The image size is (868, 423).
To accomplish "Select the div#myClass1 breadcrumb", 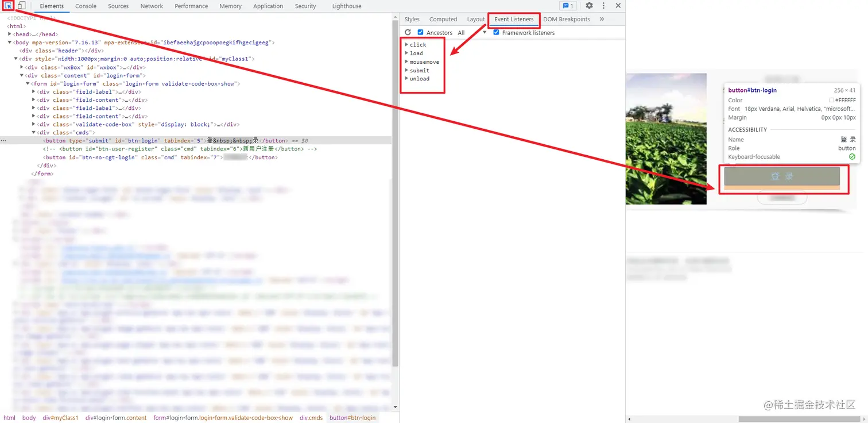I will tap(60, 418).
